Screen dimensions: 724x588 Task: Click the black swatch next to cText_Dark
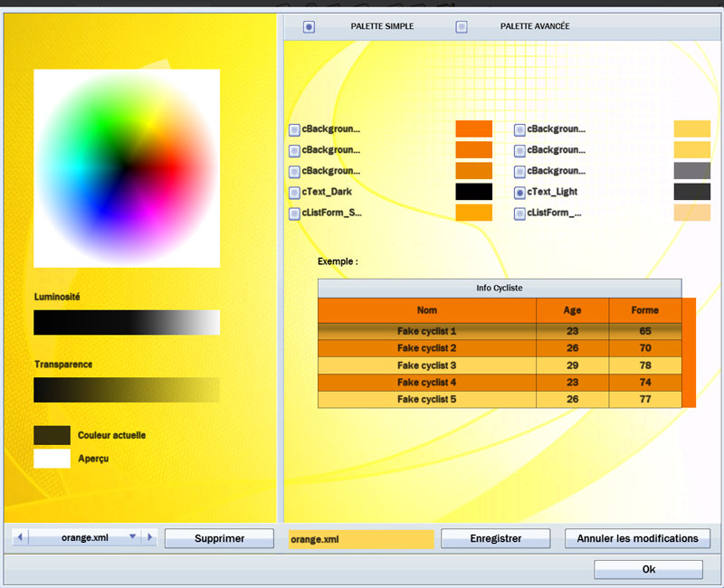(473, 192)
